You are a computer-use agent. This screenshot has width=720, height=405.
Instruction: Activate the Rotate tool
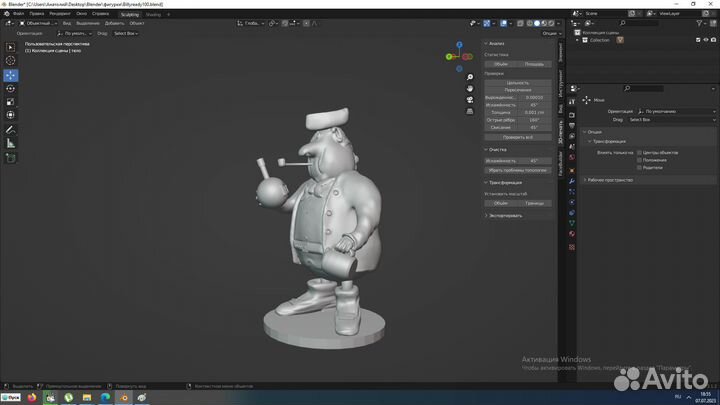click(x=11, y=88)
